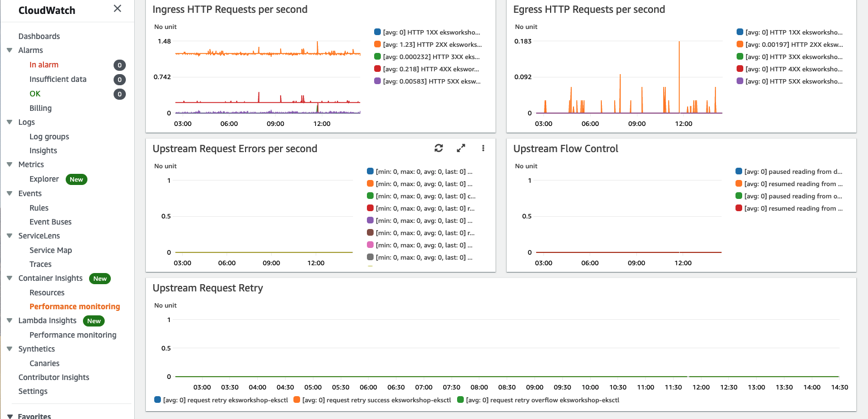Open Metrics Explorer
This screenshot has width=868, height=419.
(x=44, y=179)
